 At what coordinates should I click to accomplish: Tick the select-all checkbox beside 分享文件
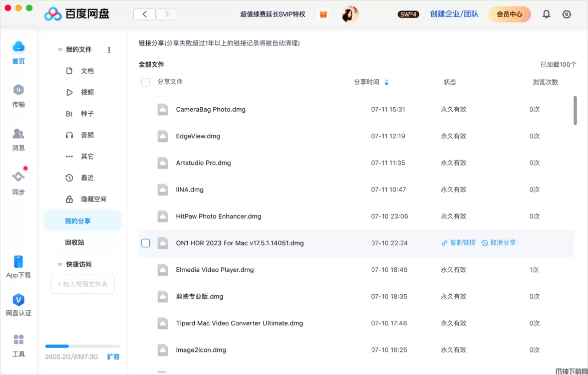point(146,82)
